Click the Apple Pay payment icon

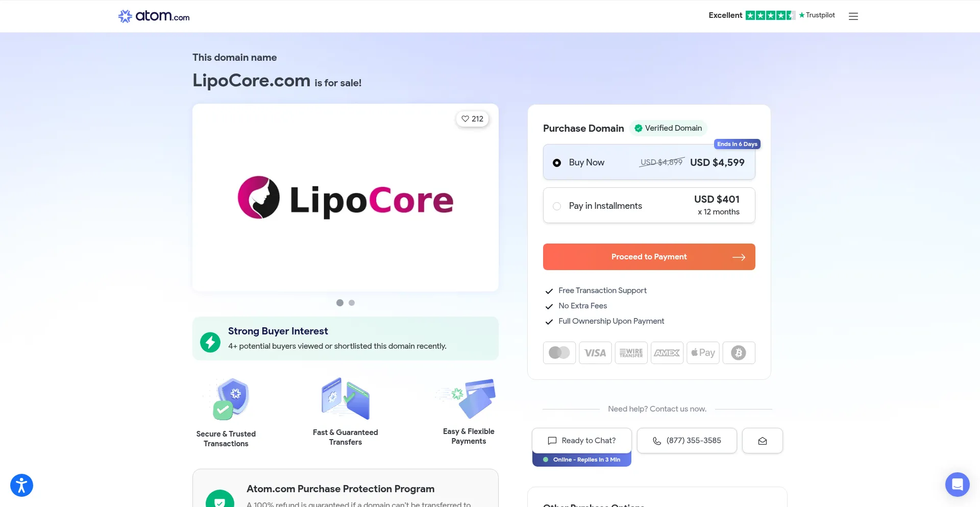click(703, 353)
